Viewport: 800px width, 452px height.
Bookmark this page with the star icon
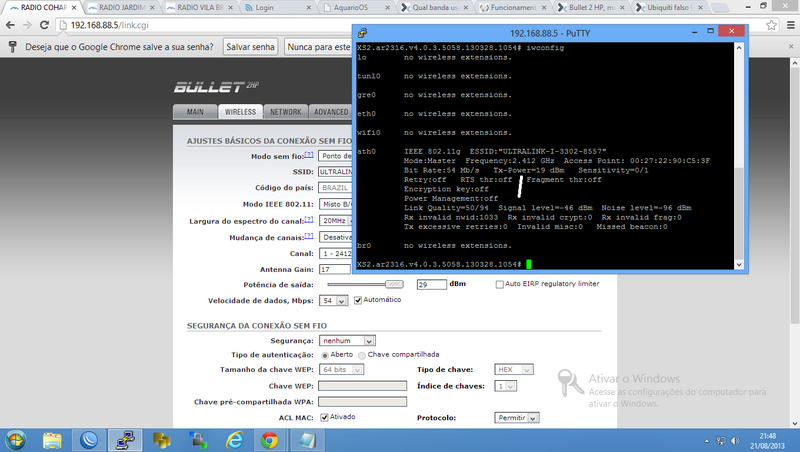click(x=771, y=25)
